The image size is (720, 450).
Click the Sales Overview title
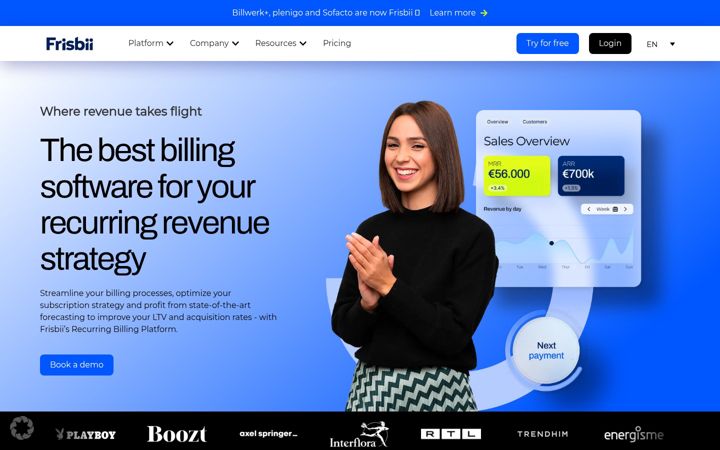[x=527, y=141]
